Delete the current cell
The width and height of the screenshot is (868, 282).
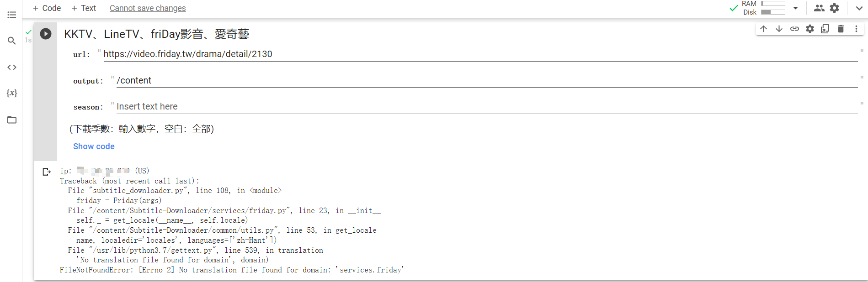tap(841, 28)
